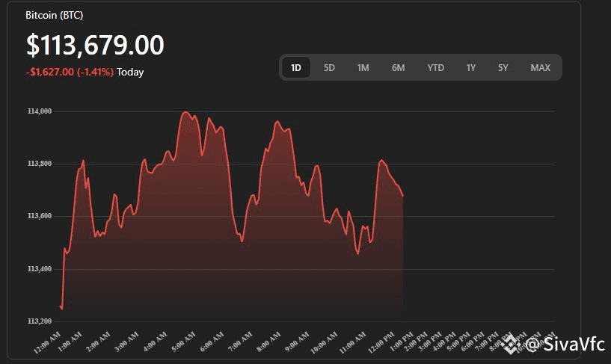
Task: Click the 113,400 y-axis label
Action: (x=40, y=269)
